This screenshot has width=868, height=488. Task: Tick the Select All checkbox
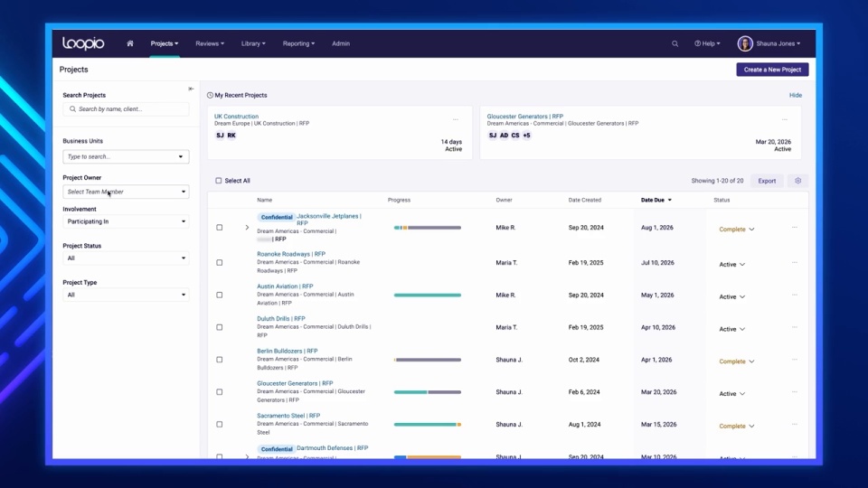(219, 181)
